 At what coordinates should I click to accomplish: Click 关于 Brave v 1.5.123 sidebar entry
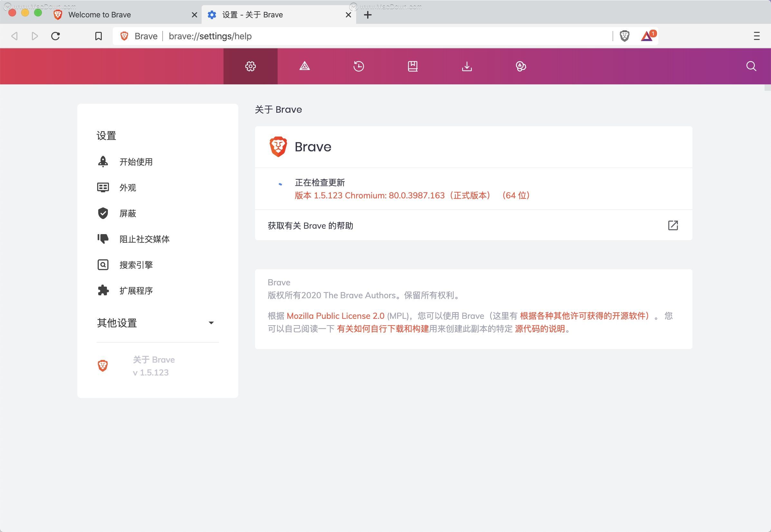(154, 366)
